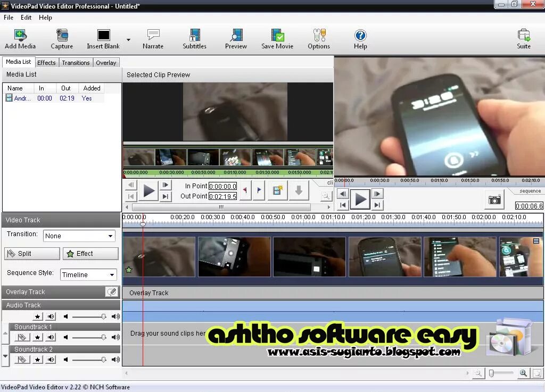Switch to the Effects tab

tap(46, 63)
